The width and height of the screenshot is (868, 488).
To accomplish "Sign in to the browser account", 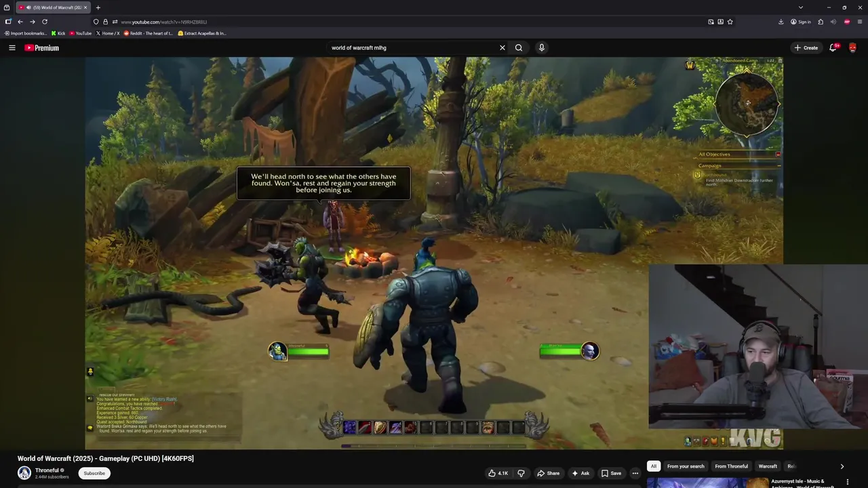I will (800, 22).
